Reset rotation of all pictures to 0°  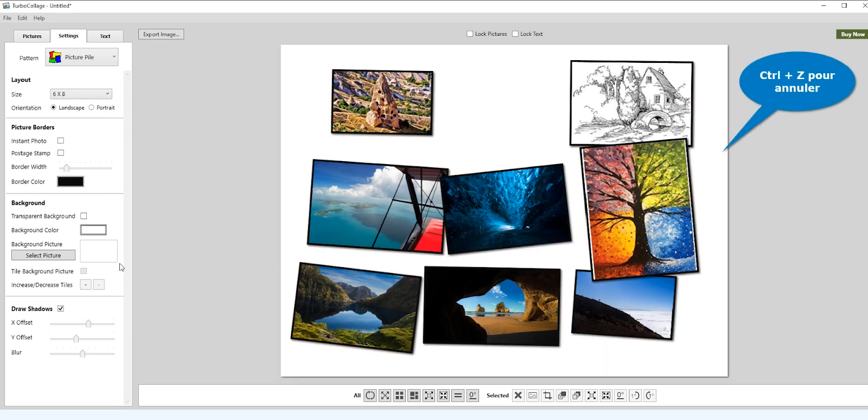click(473, 396)
